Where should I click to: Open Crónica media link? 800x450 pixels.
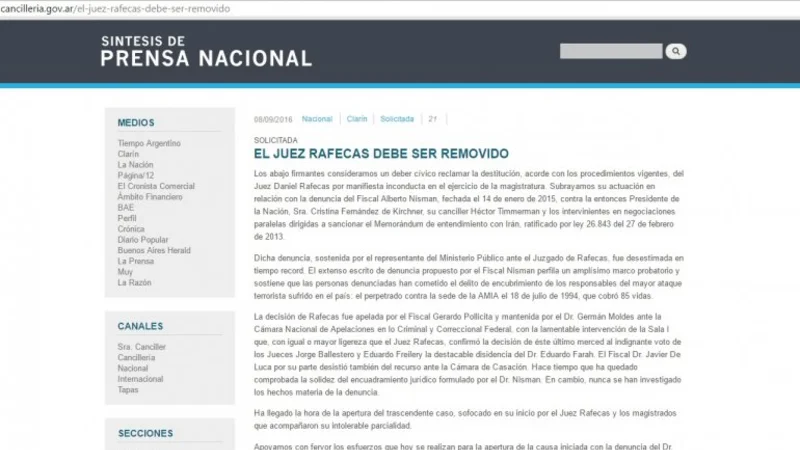pos(131,229)
